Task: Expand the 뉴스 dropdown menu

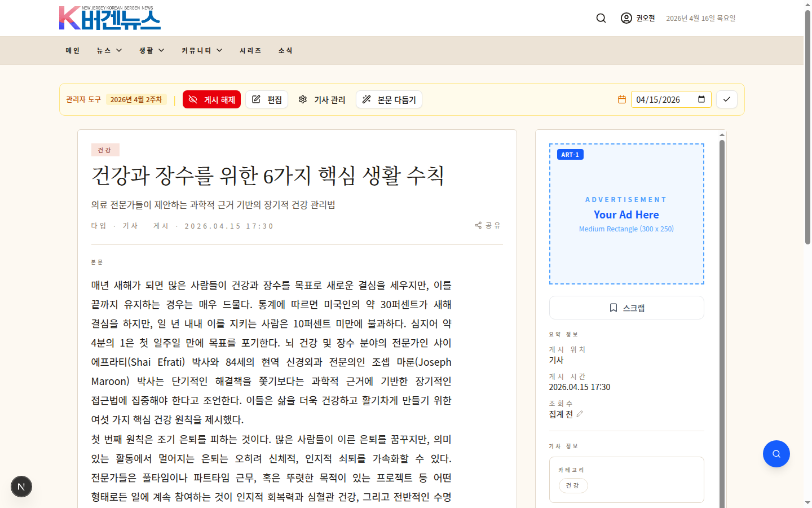Action: pyautogui.click(x=108, y=50)
